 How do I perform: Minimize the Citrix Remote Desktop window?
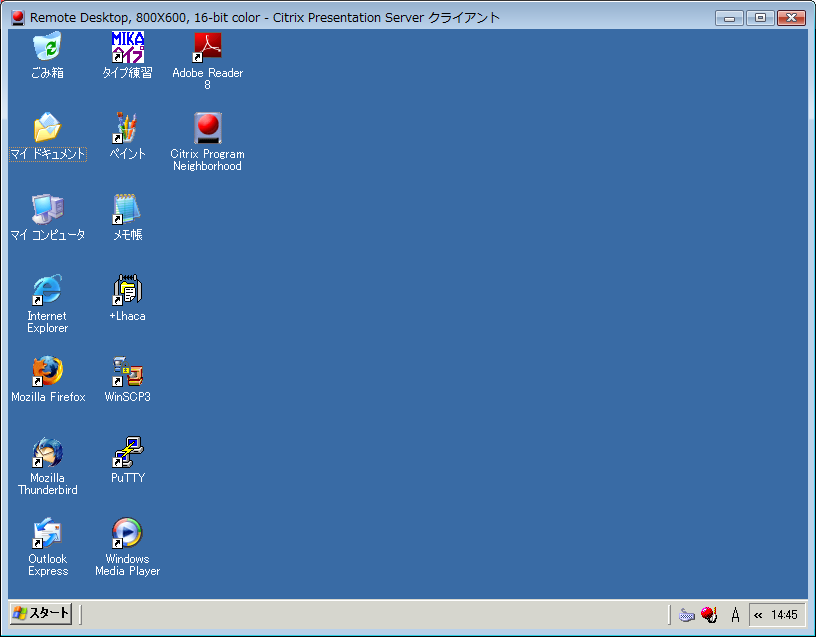click(x=729, y=18)
